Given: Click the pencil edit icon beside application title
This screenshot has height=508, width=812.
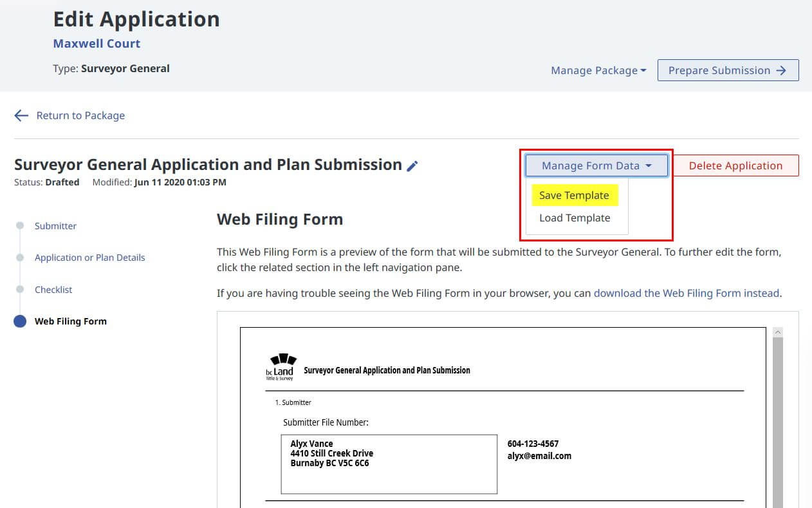Looking at the screenshot, I should [x=412, y=166].
